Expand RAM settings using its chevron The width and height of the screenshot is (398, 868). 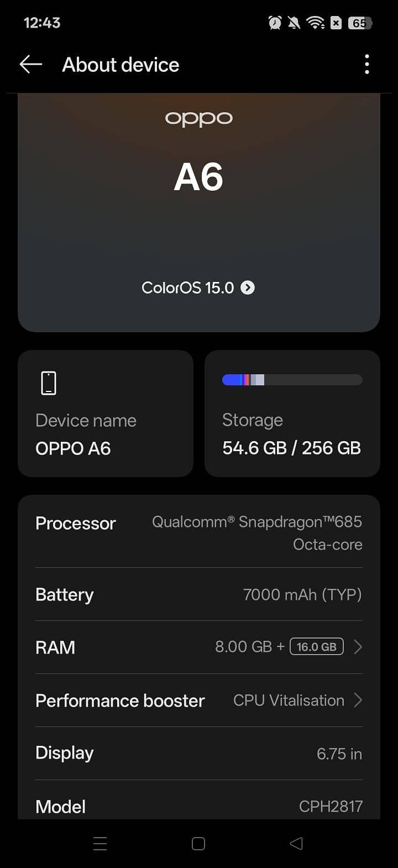point(358,646)
